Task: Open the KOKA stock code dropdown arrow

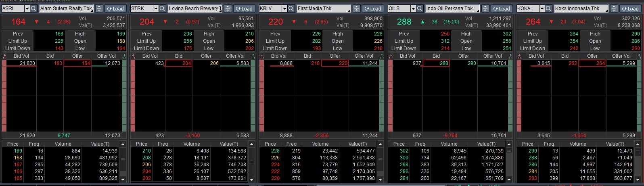Action: [x=542, y=8]
